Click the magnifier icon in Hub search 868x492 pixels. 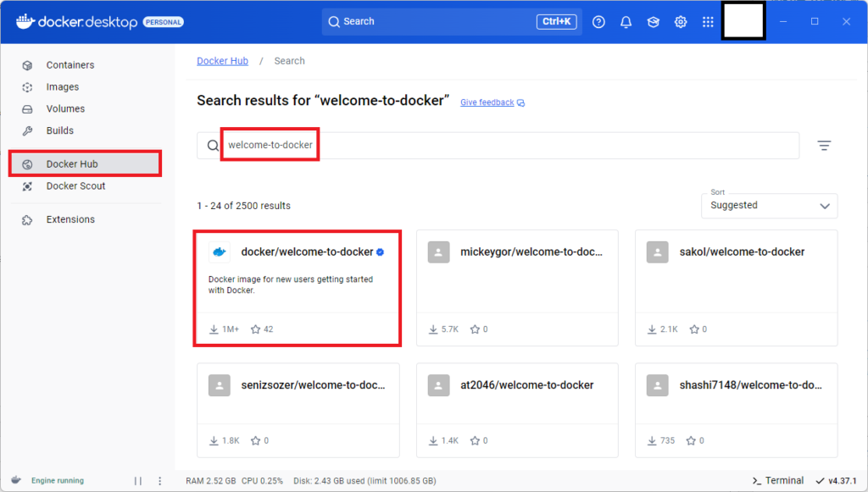pyautogui.click(x=213, y=146)
